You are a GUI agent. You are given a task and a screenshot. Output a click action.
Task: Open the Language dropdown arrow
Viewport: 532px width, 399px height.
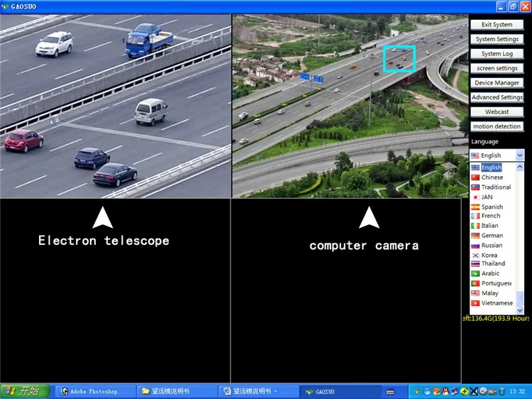pyautogui.click(x=519, y=155)
